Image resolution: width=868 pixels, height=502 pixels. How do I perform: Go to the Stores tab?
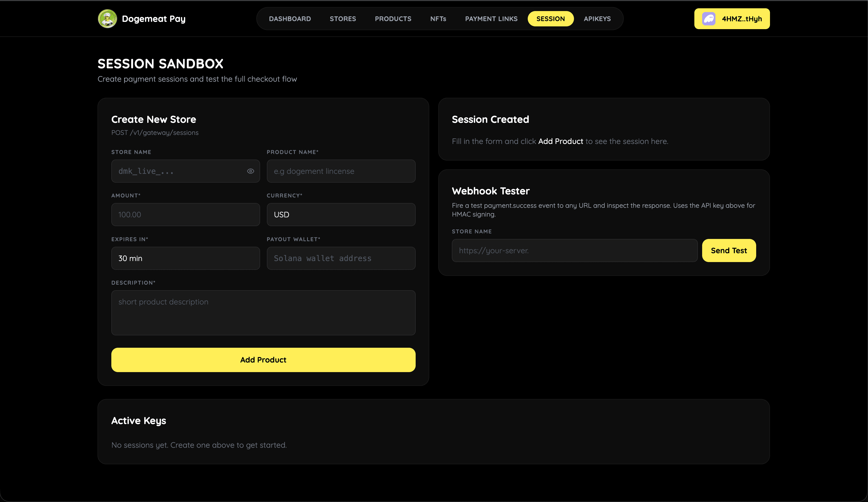tap(343, 19)
